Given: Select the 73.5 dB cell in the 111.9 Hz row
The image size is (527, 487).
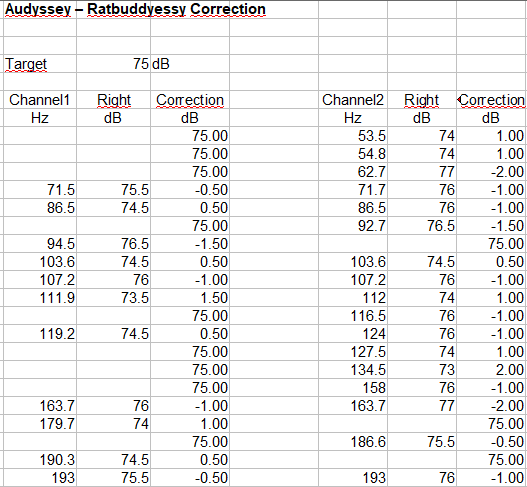Looking at the screenshot, I should coord(114,298).
